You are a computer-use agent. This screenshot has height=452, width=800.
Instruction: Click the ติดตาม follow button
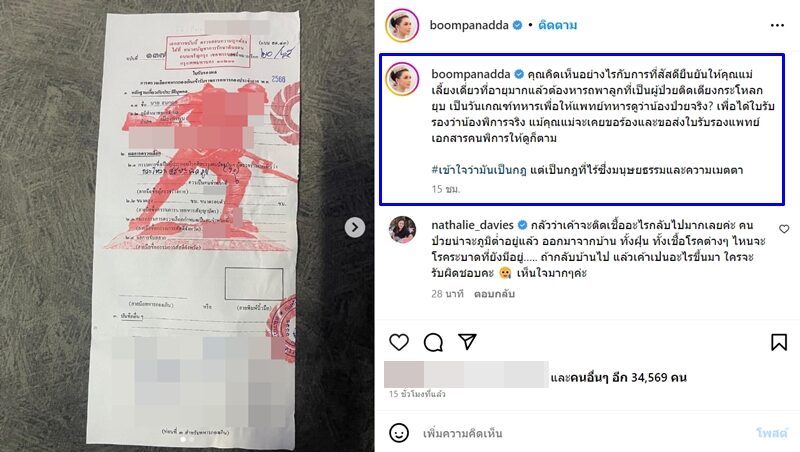click(x=557, y=25)
